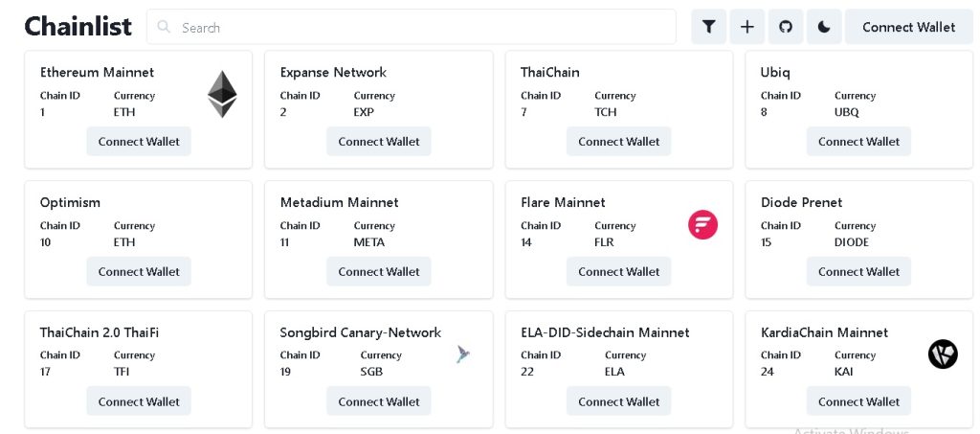
Task: Connect wallet to Expanse Network
Action: point(379,142)
